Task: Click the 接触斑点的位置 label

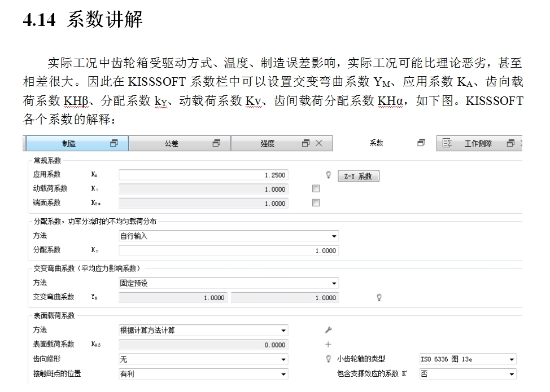Action: click(x=57, y=373)
